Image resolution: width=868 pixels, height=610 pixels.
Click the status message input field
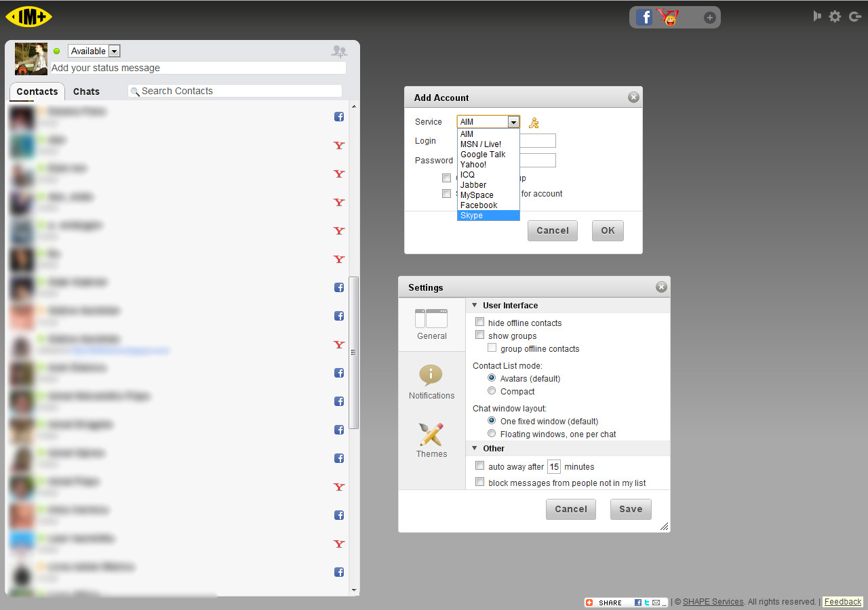point(198,68)
